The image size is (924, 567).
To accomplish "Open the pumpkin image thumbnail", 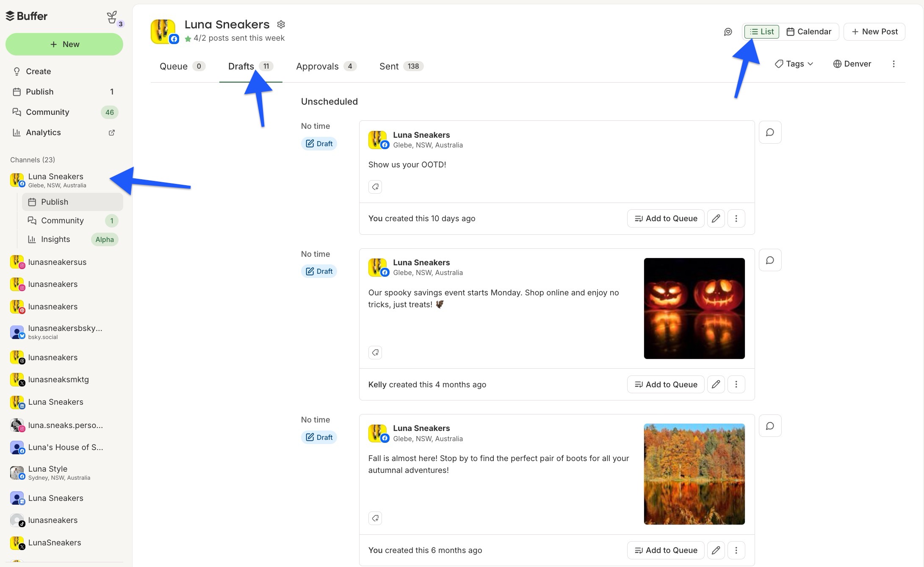I will (x=694, y=309).
